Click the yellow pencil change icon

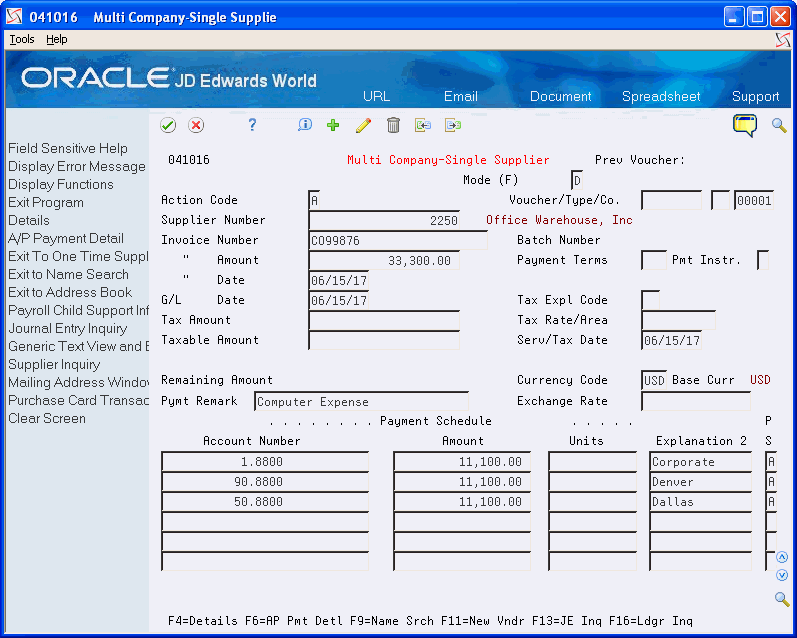point(363,125)
